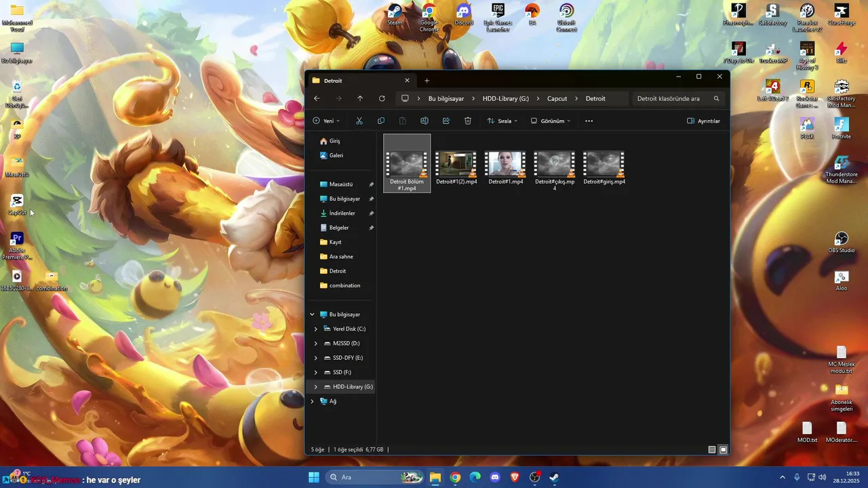The width and height of the screenshot is (868, 488).
Task: Expand M2SSD (D:) drive node
Action: 316,344
